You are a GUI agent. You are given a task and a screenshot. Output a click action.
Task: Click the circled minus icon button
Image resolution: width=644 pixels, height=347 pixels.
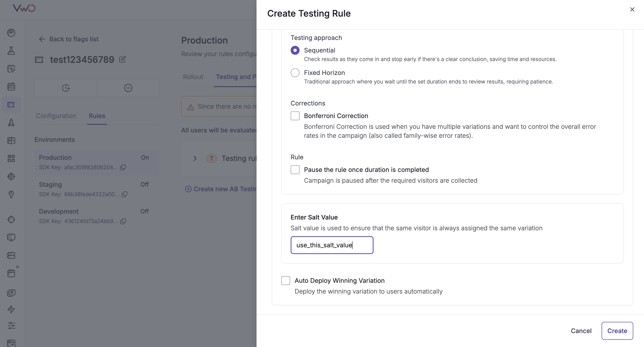[128, 88]
